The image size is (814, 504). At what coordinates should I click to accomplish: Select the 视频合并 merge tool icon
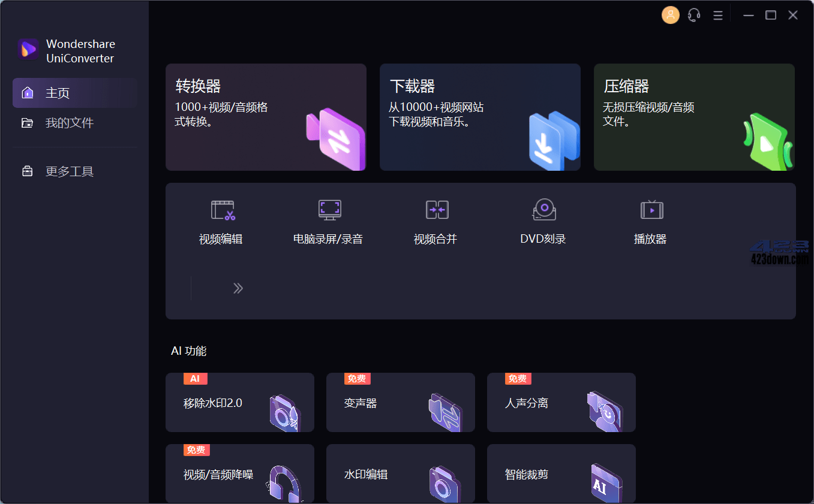click(x=436, y=210)
